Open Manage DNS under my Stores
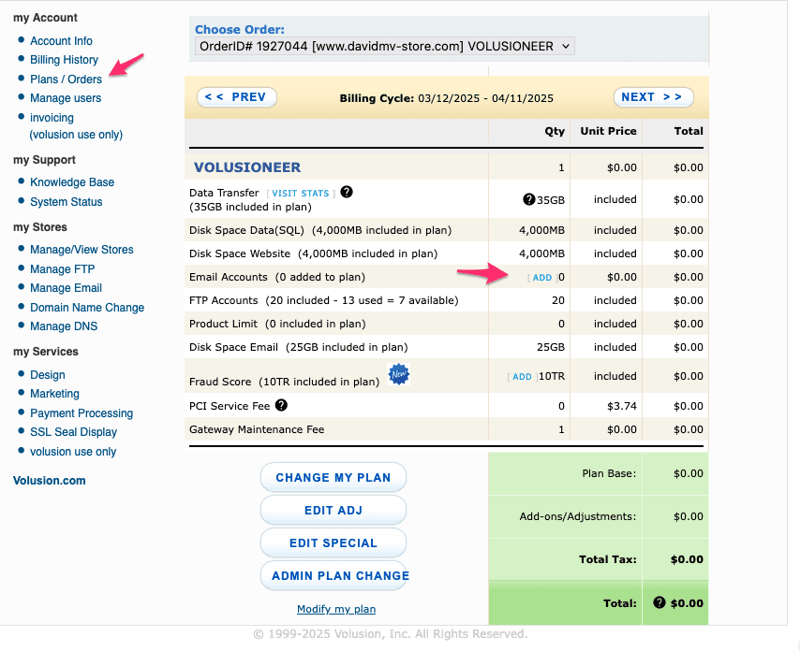This screenshot has width=800, height=651. coord(64,326)
